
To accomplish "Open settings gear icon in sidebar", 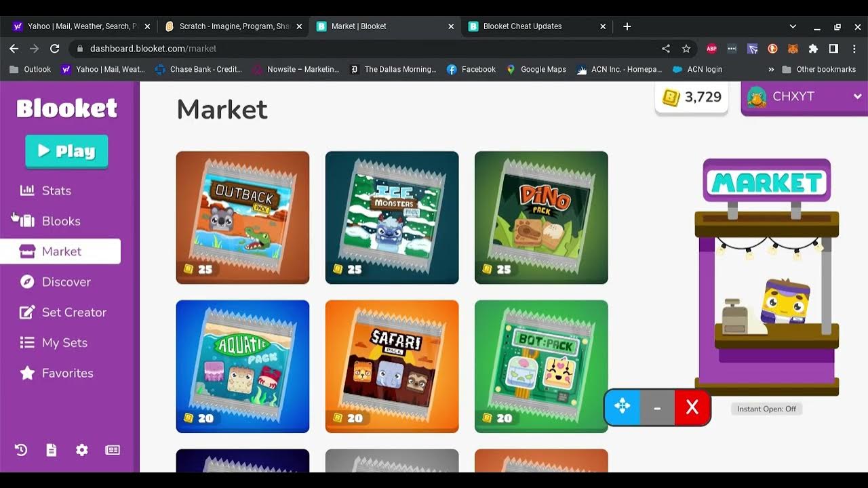I will (x=82, y=450).
